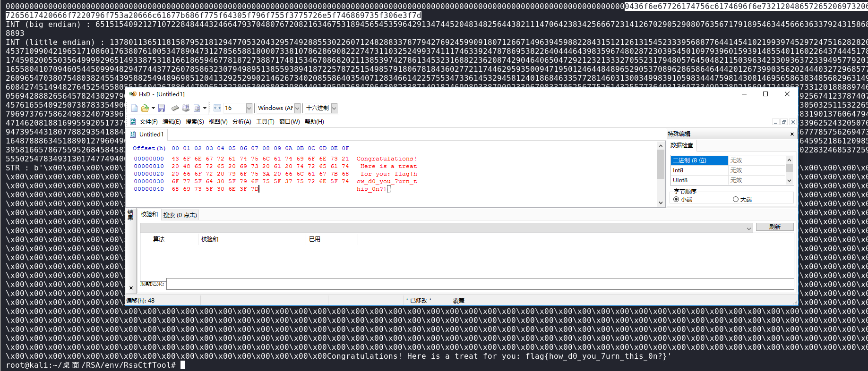Open the Windows (ANSI) charset dropdown

(x=297, y=108)
